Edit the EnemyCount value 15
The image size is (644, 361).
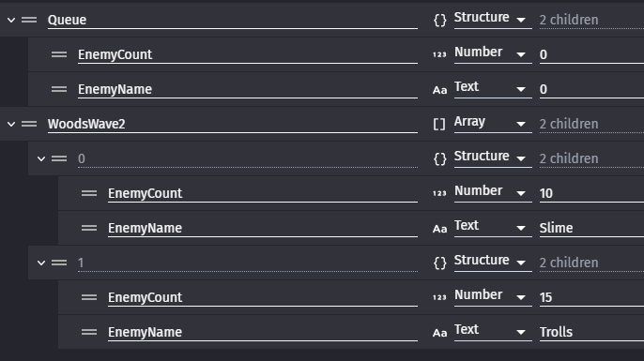point(591,297)
